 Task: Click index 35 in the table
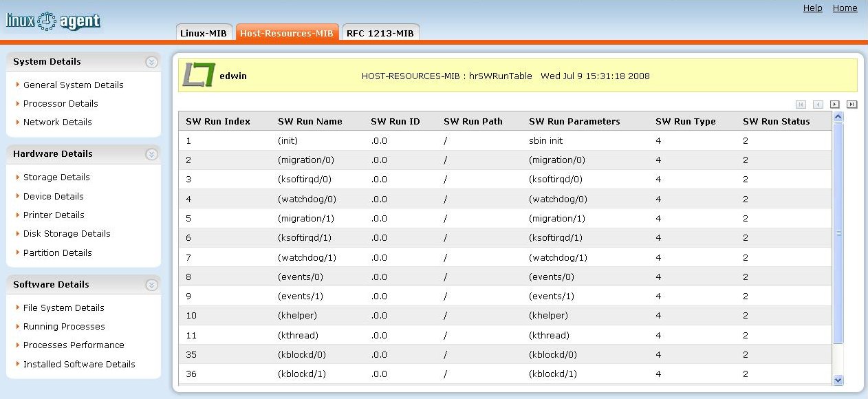[x=191, y=355]
